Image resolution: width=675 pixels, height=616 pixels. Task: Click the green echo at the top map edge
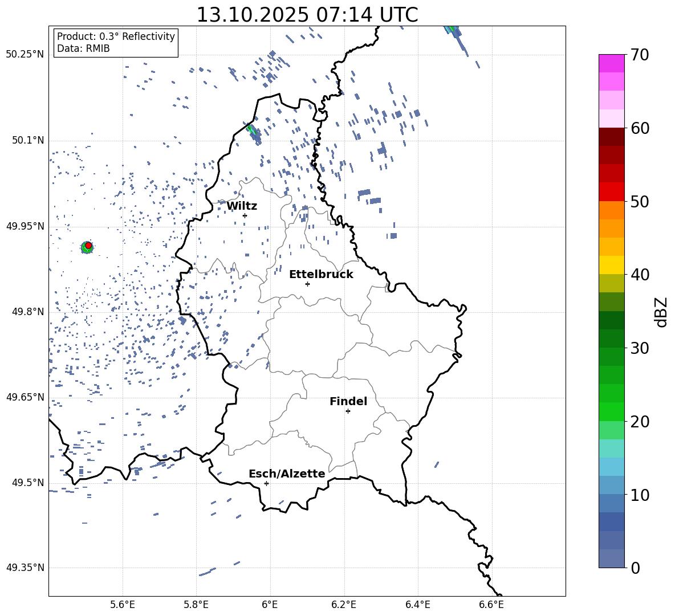pyautogui.click(x=451, y=28)
